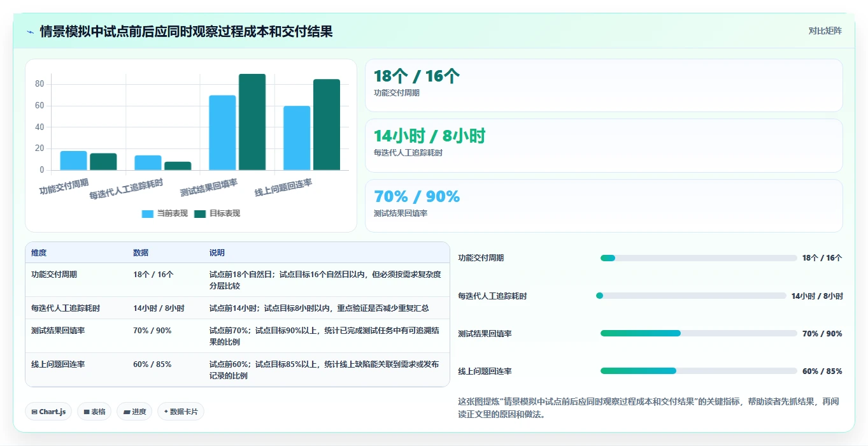Viewport: 868px width, 446px height.
Task: Select the Chart.js tag button
Action: point(49,412)
